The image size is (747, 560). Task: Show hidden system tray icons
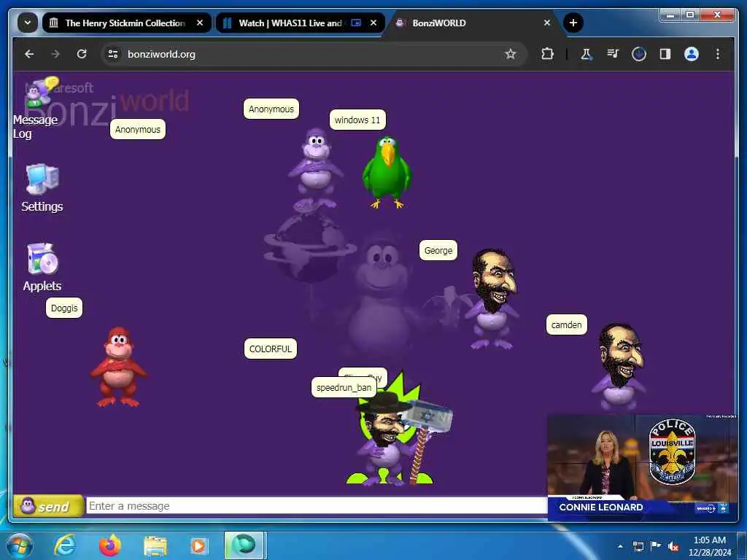(620, 546)
